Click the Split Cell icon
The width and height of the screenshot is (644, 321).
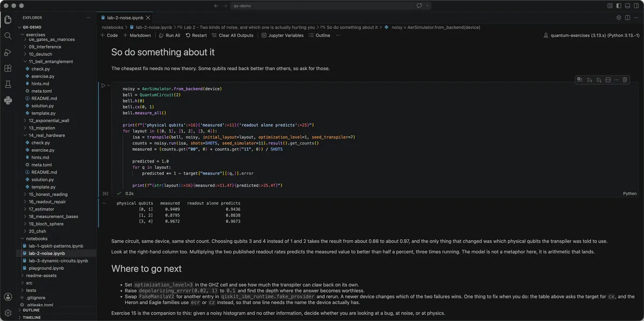point(608,80)
